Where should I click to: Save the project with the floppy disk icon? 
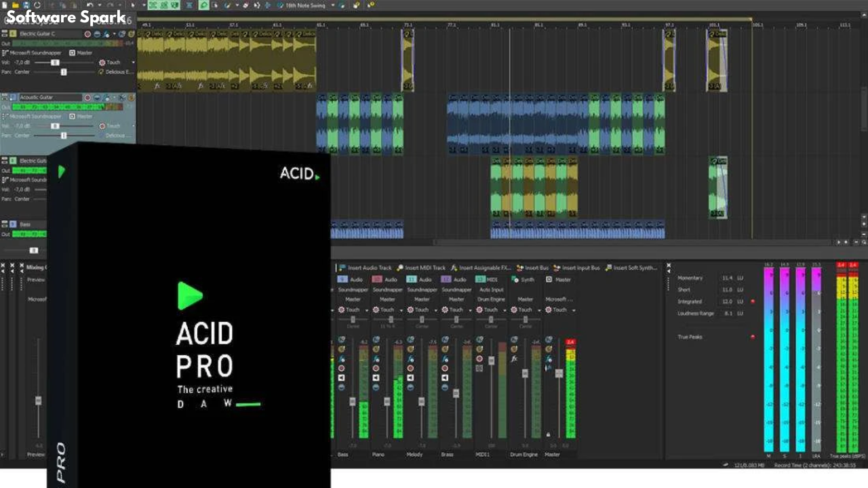tap(26, 5)
